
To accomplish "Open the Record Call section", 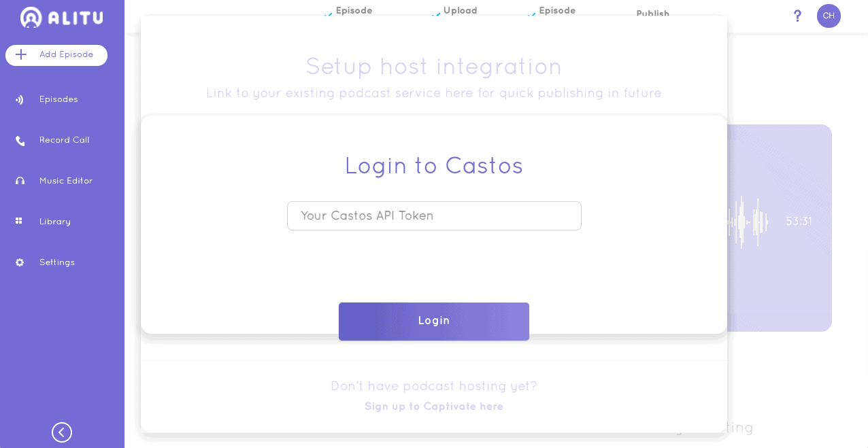I will [x=64, y=140].
